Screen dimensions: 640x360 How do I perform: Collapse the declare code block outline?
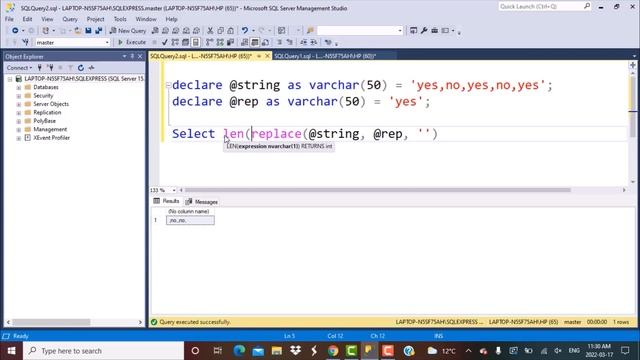[168, 85]
